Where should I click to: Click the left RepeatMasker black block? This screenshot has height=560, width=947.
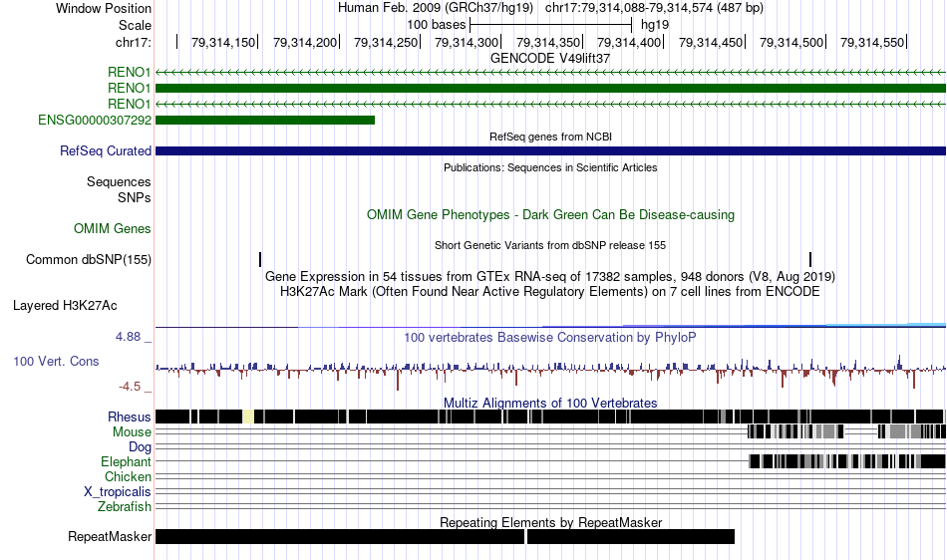pyautogui.click(x=340, y=536)
